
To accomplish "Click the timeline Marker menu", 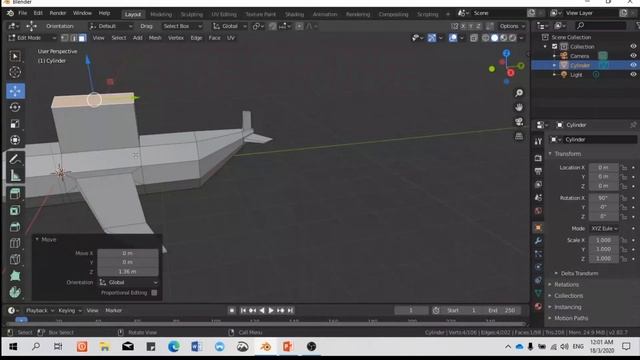I will point(113,311).
